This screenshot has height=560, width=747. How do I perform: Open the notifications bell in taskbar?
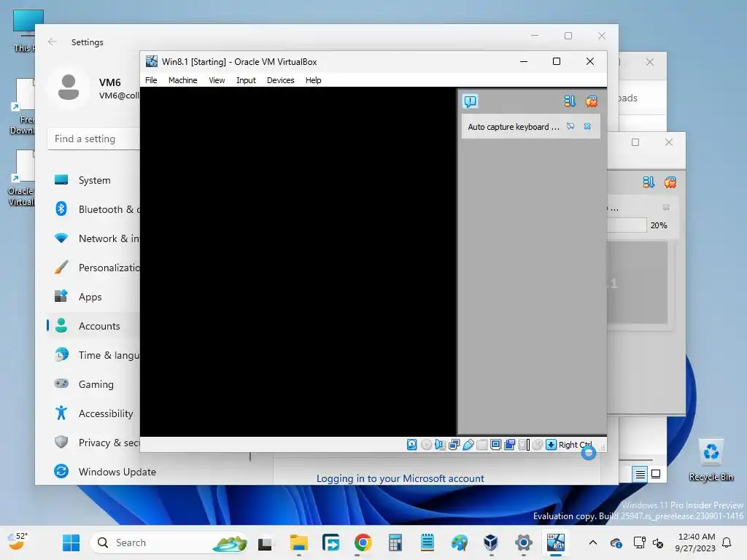coord(727,542)
